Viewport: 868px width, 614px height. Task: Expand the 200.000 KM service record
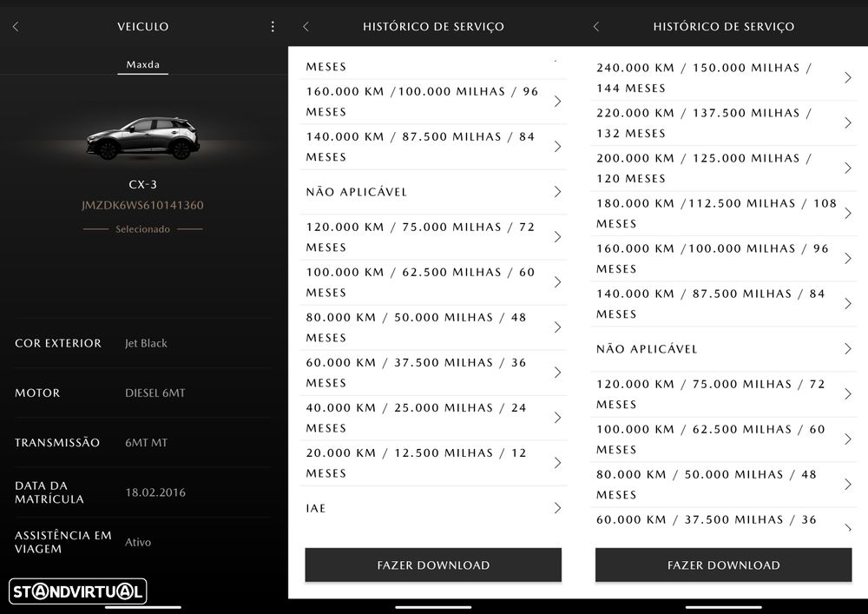click(847, 168)
